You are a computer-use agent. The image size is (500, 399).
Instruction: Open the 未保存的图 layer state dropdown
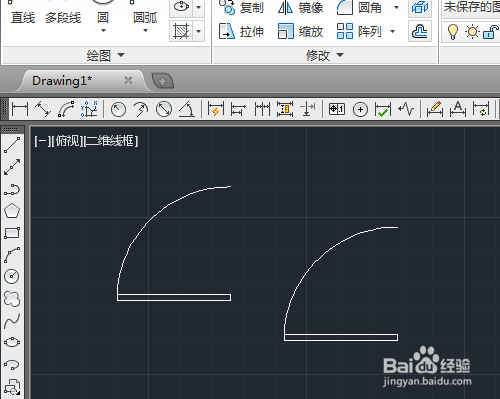471,7
